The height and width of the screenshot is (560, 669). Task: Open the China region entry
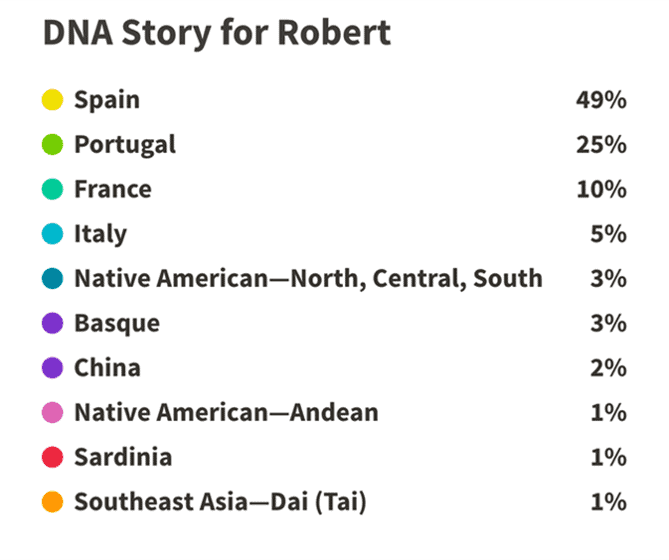point(108,368)
